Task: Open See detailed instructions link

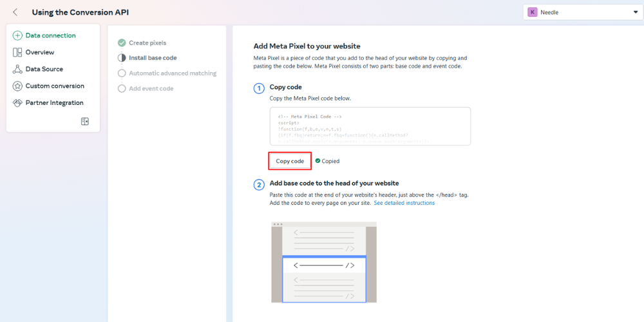Action: pyautogui.click(x=404, y=203)
